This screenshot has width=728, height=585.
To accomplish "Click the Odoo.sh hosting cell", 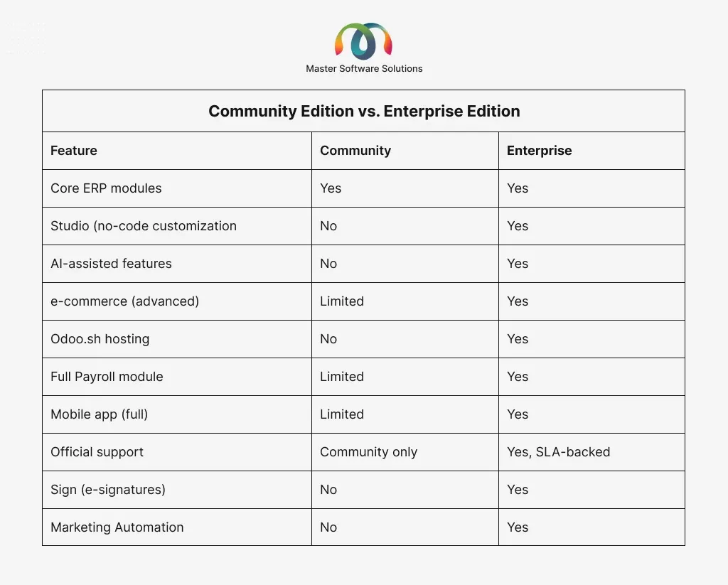I will tap(100, 339).
